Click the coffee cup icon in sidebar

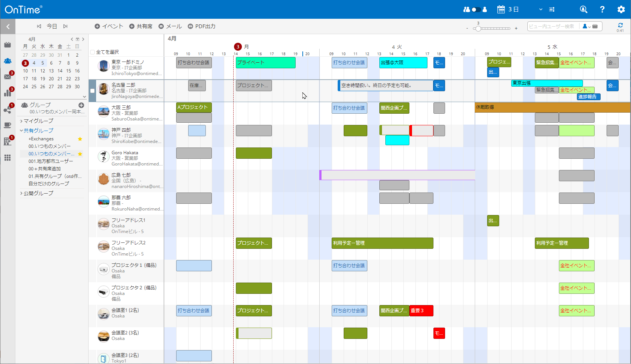pos(8,125)
